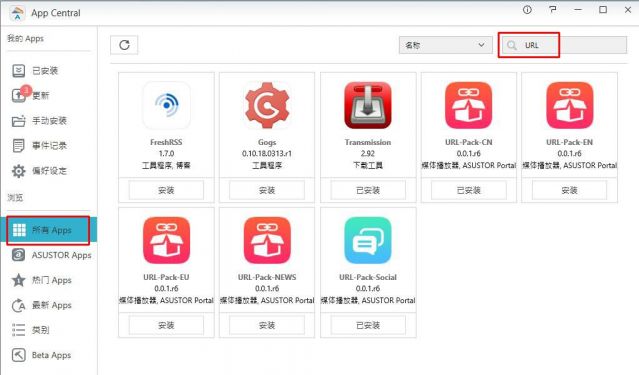
Task: Open 类别 categories in sidebar
Action: 41,330
